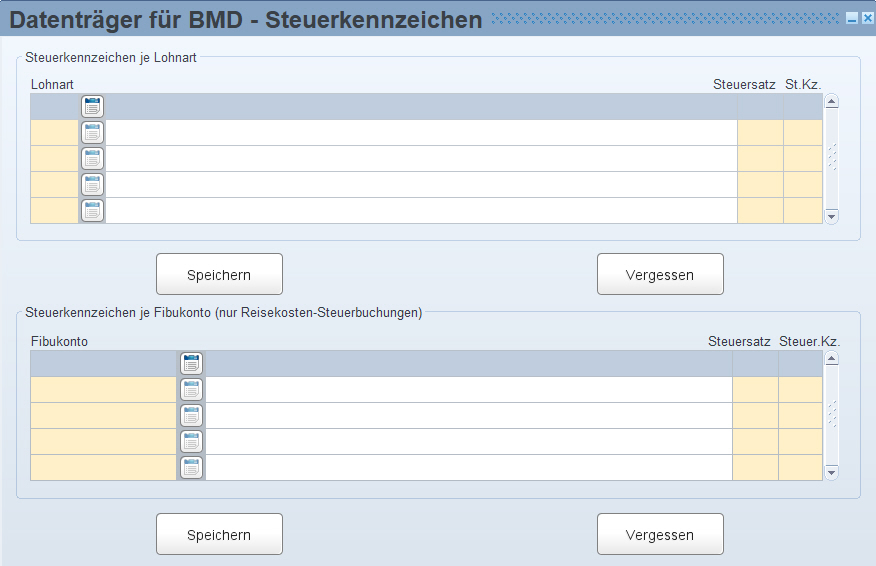Viewport: 876px width, 566px height.
Task: Open lookup icon in fifth Fibukonto row
Action: click(192, 468)
